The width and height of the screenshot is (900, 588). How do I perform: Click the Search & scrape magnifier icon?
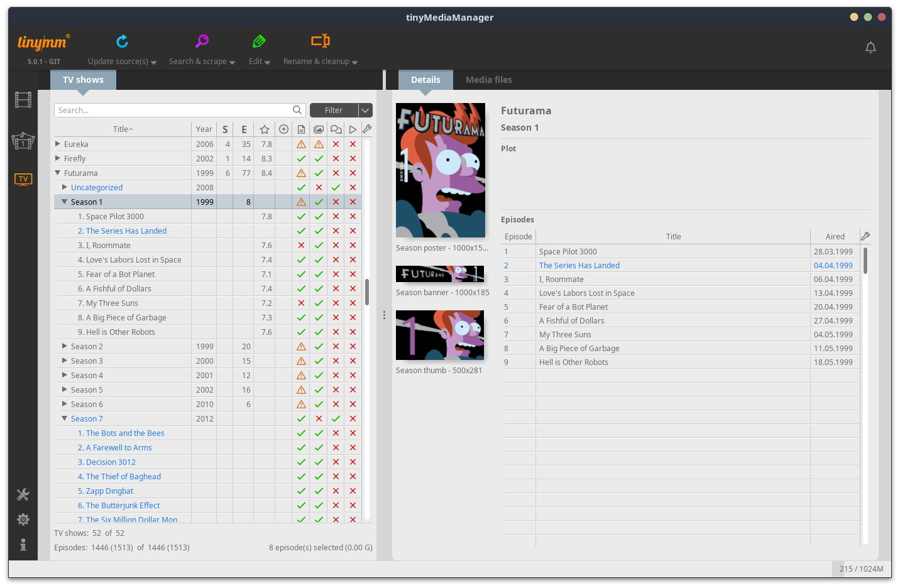(x=202, y=41)
